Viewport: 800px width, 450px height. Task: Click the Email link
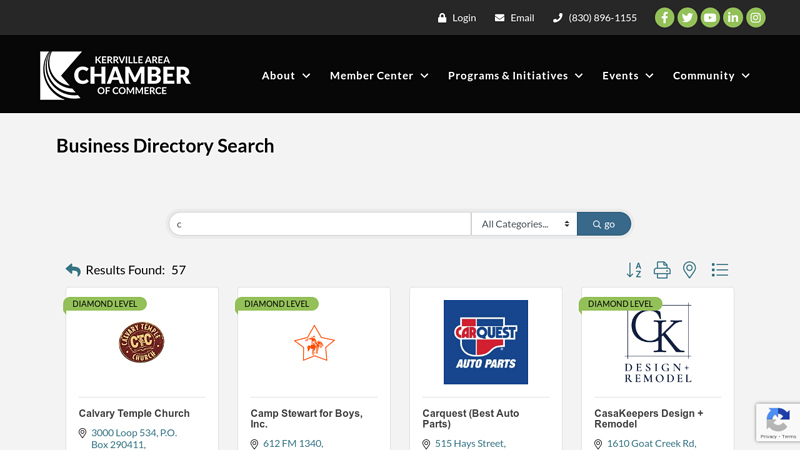click(522, 18)
